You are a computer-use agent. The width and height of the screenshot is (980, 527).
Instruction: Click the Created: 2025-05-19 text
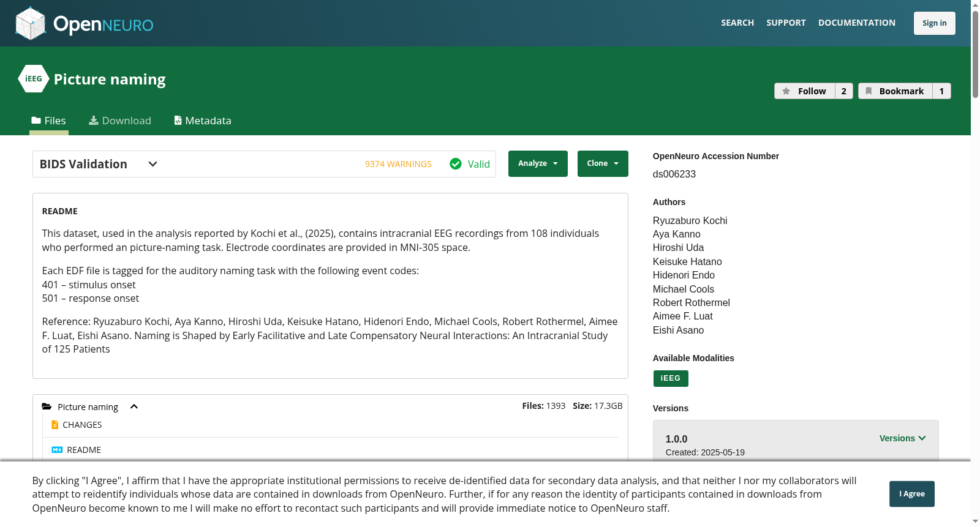coord(706,452)
